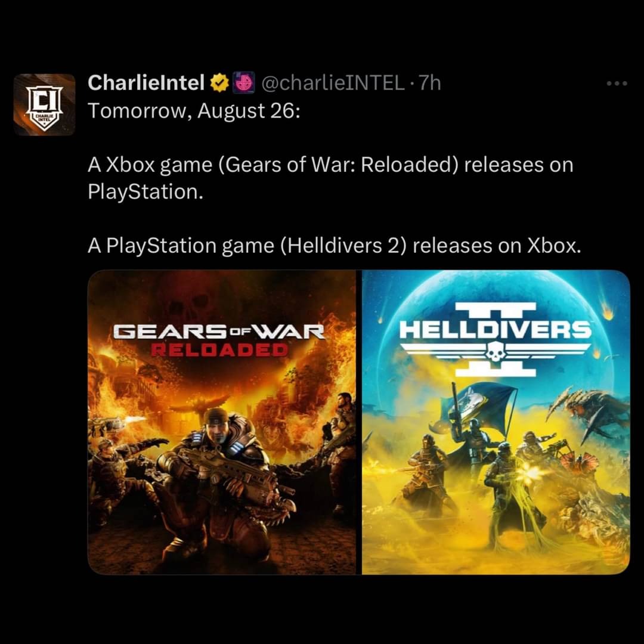Click the skull emblem in Helldivers logo
Viewport: 644px width, 644px height.
(496, 353)
